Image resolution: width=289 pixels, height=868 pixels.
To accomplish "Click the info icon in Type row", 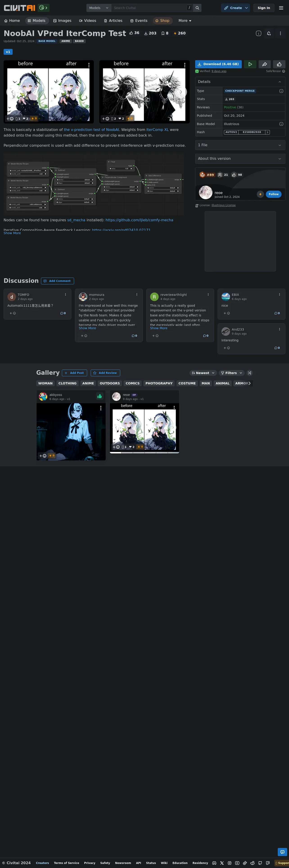I will (x=281, y=91).
